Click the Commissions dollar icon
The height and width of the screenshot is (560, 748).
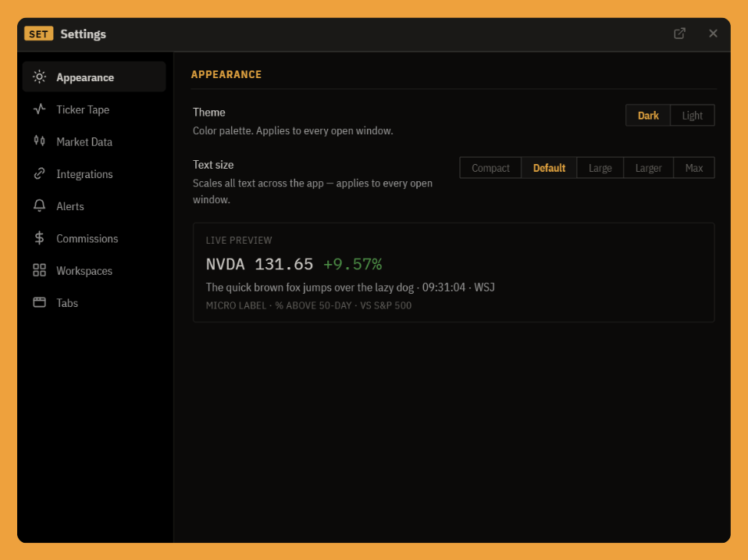coord(40,238)
